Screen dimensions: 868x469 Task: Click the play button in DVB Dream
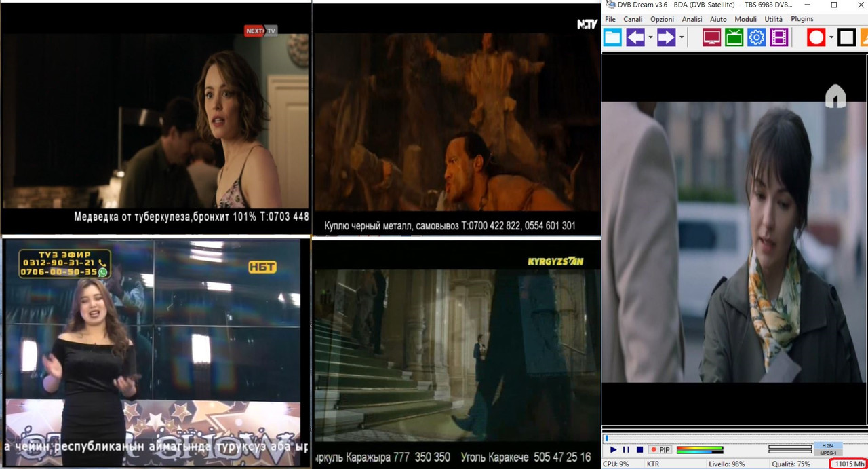pyautogui.click(x=614, y=449)
